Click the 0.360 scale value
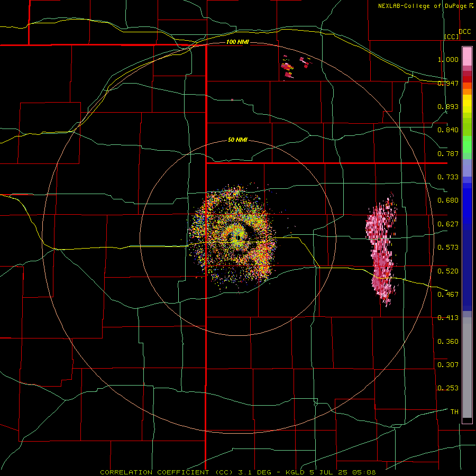This screenshot has height=476, width=476. pyautogui.click(x=448, y=342)
